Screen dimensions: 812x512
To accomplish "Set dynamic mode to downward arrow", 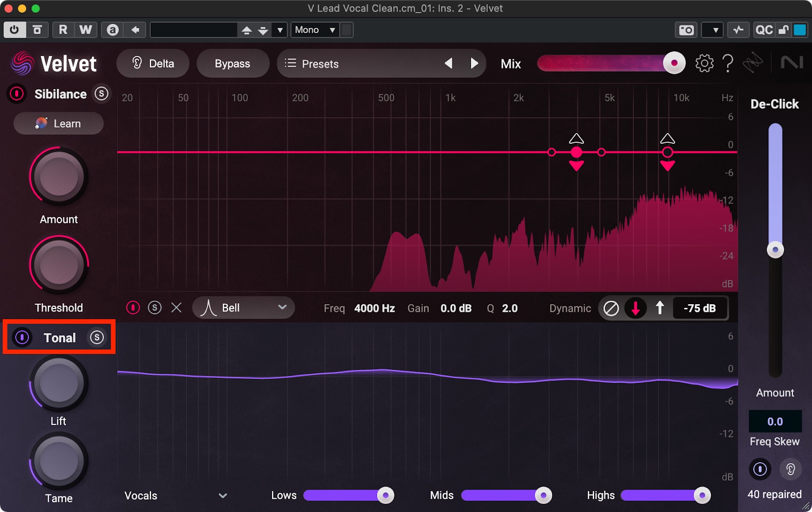I will pos(635,308).
